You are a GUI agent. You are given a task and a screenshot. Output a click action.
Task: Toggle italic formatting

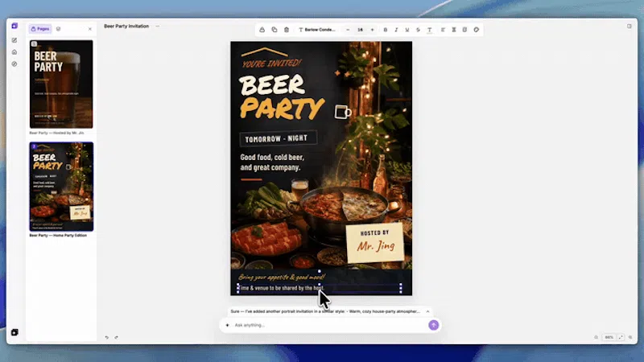[396, 30]
